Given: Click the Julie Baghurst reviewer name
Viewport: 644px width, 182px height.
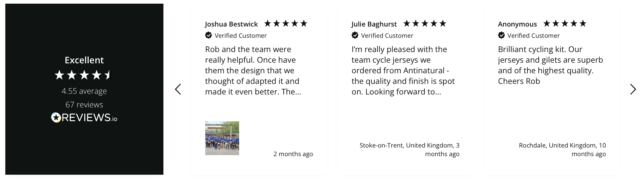Looking at the screenshot, I should 374,24.
